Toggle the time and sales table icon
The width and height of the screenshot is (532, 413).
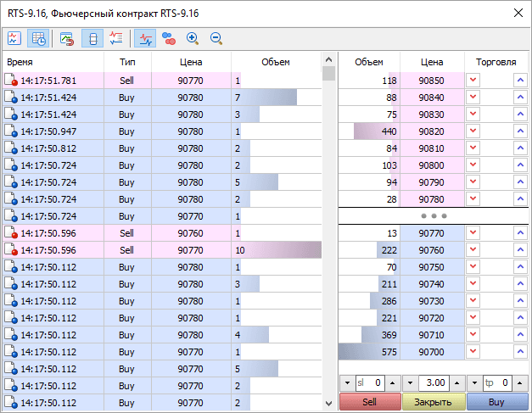pyautogui.click(x=38, y=38)
